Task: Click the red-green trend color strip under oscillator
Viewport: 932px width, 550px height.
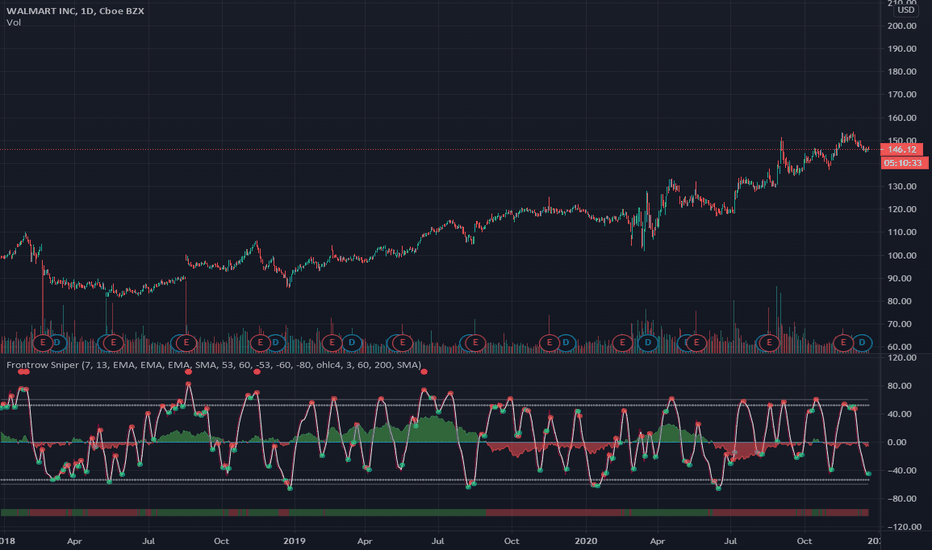Action: point(434,513)
